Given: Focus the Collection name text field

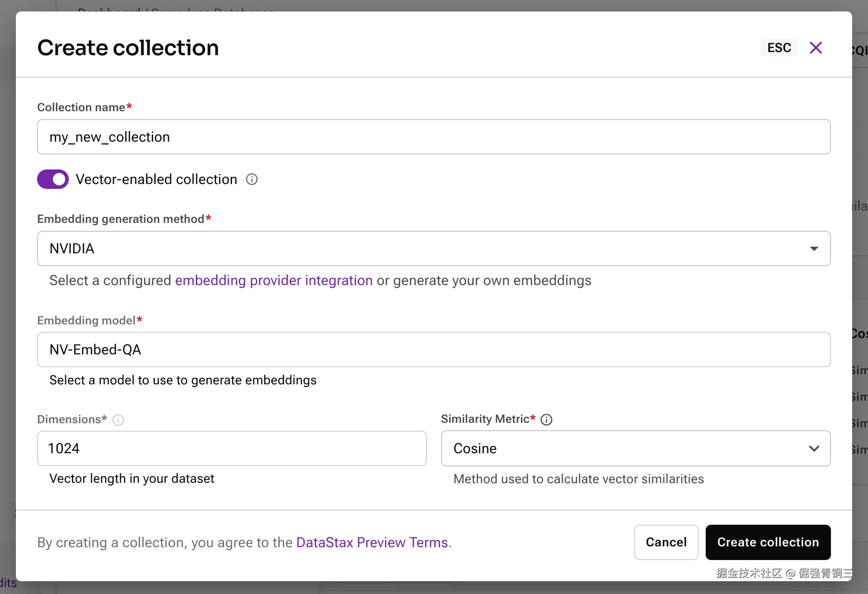Looking at the screenshot, I should 434,137.
